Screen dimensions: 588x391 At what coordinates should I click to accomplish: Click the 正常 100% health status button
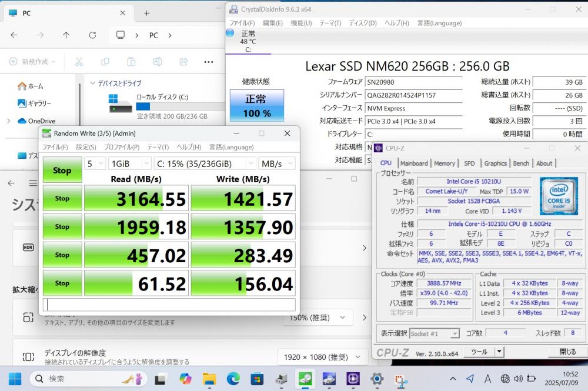(x=256, y=105)
